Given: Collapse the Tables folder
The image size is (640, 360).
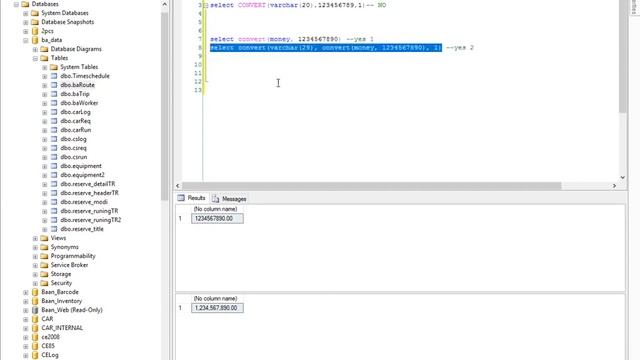Looking at the screenshot, I should point(35,58).
